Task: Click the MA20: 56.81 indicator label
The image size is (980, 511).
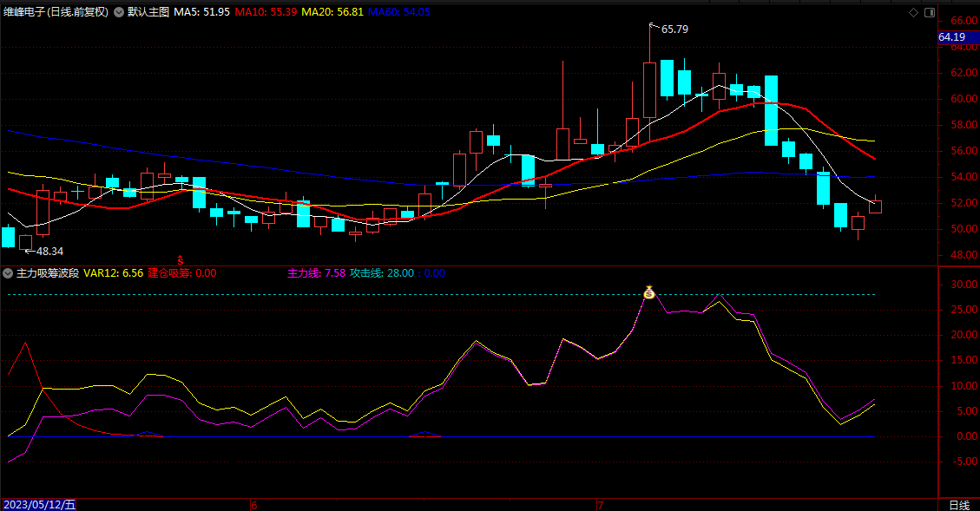Action: pos(332,12)
